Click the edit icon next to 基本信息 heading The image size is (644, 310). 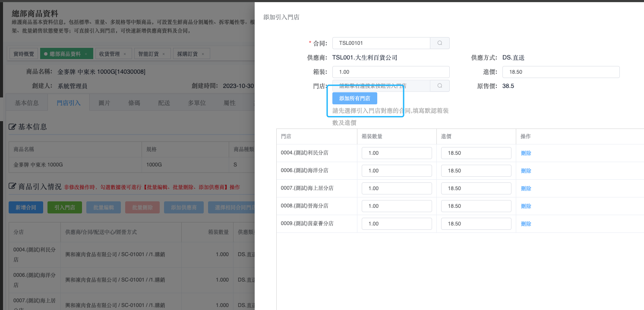click(x=13, y=127)
